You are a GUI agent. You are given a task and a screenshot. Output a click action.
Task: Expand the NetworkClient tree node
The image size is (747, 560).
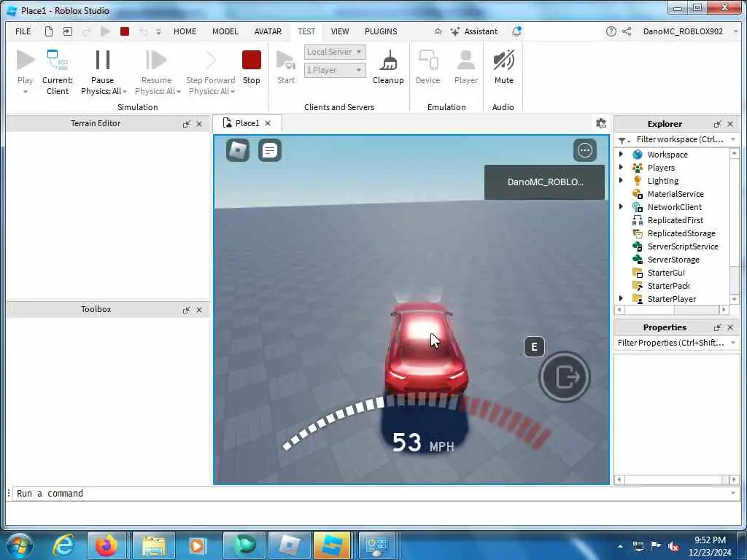[x=621, y=206]
